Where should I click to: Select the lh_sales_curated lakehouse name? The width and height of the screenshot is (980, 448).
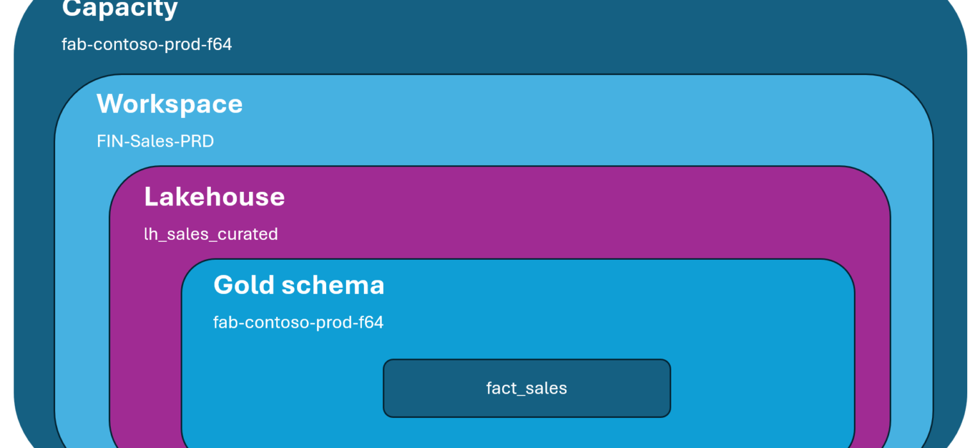(x=211, y=234)
